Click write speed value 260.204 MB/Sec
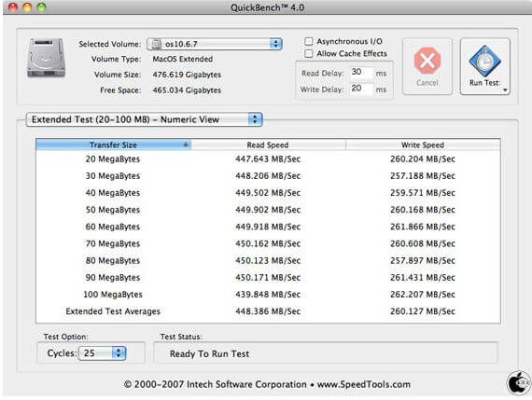Viewport: 532px width, 400px height. coord(423,159)
